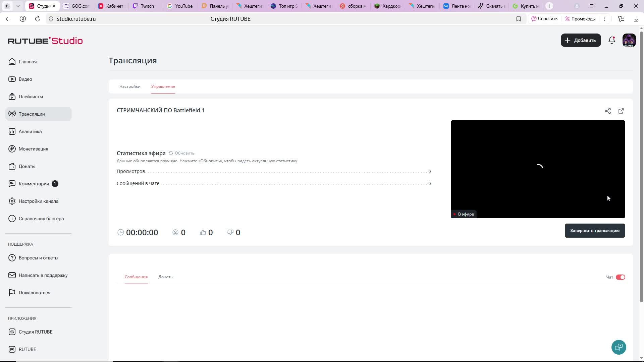Image resolution: width=644 pixels, height=362 pixels.
Task: Click Завершить трансляцию button
Action: [594, 231]
